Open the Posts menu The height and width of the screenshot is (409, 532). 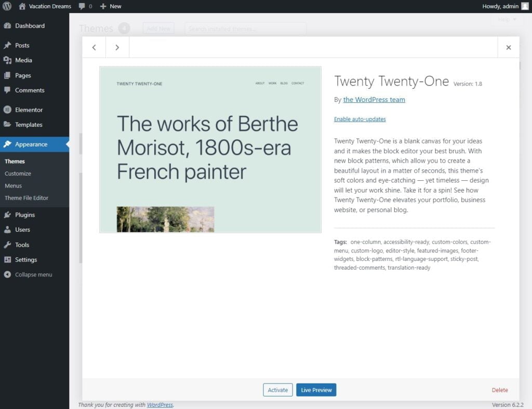22,45
